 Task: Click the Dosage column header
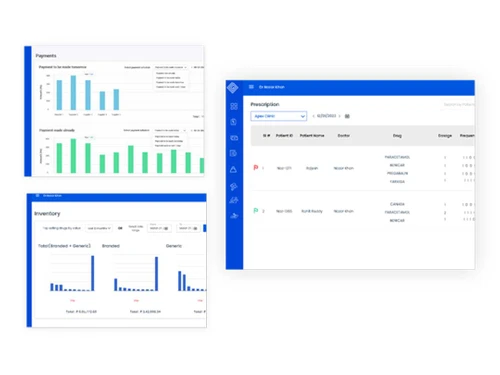tap(445, 136)
